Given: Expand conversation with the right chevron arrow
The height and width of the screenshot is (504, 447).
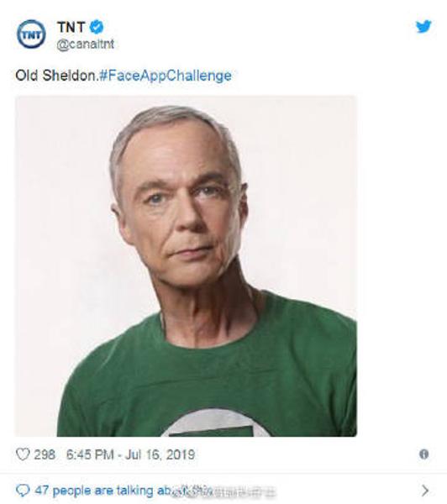Looking at the screenshot, I should point(425,491).
